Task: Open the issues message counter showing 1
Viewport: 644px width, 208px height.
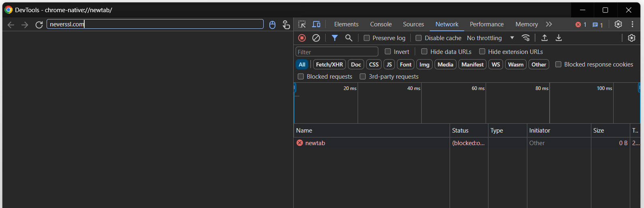Action: pyautogui.click(x=597, y=25)
